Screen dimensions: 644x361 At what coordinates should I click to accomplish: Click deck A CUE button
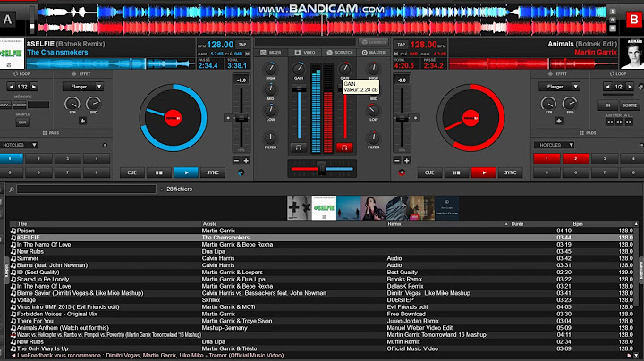pyautogui.click(x=131, y=172)
